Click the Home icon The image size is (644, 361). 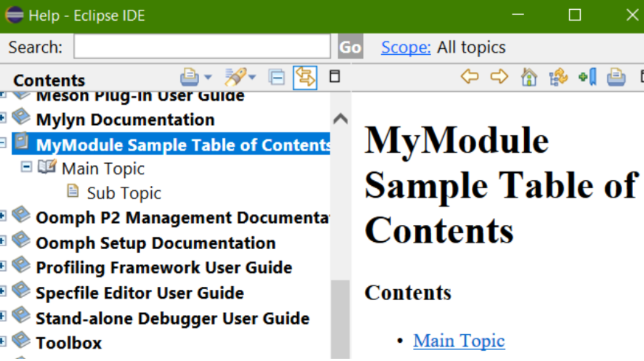(529, 77)
